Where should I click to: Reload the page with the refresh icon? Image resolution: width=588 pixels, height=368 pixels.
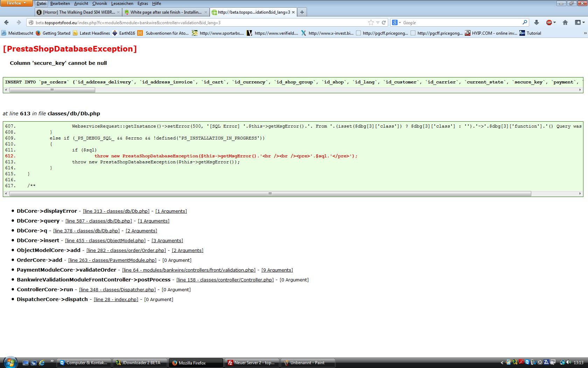(x=384, y=22)
